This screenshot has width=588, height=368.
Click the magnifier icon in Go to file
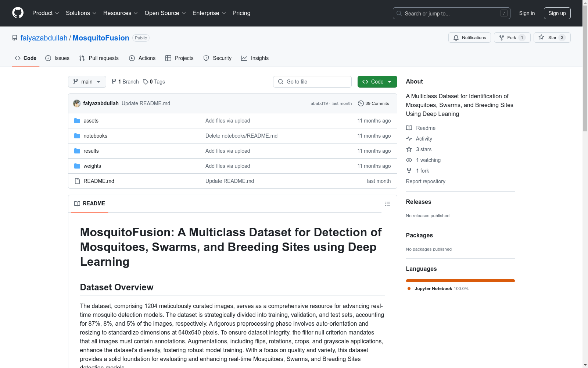281,82
